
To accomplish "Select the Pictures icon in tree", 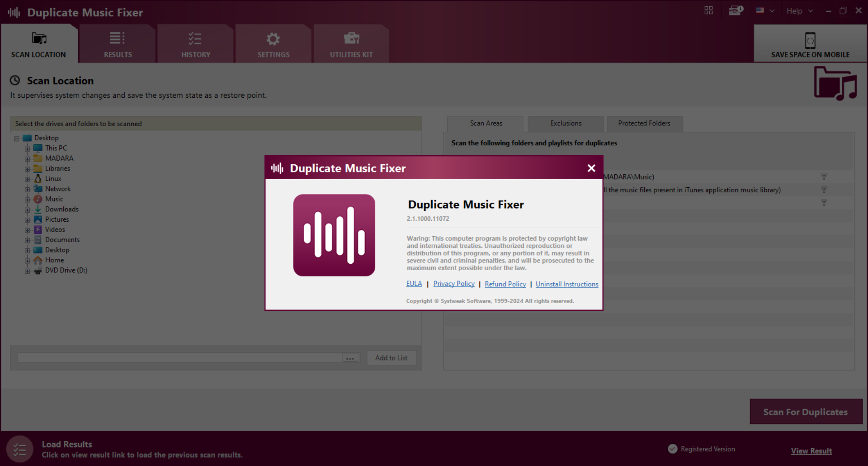I will (38, 219).
